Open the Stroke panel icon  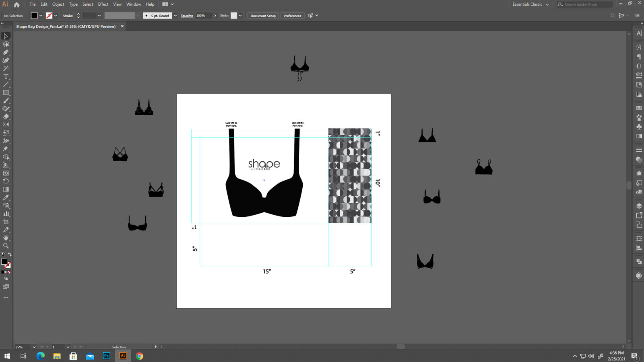[x=639, y=150]
